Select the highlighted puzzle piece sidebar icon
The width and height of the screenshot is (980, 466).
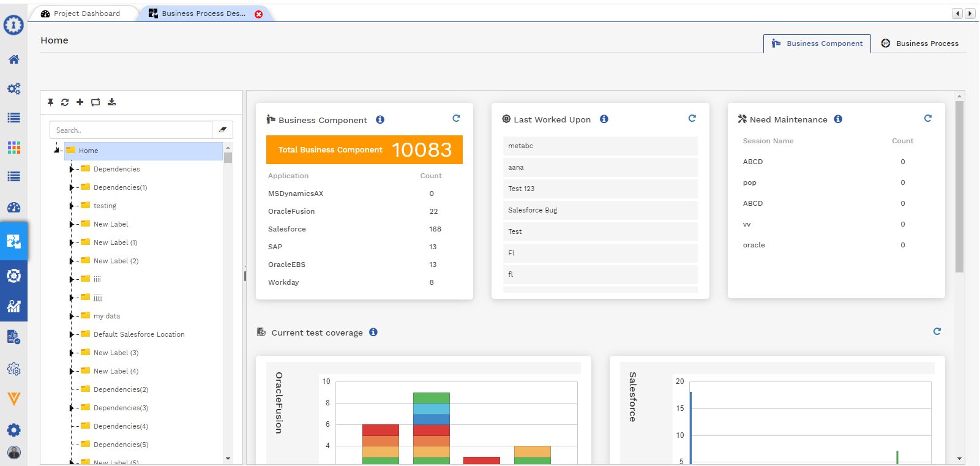coord(13,242)
